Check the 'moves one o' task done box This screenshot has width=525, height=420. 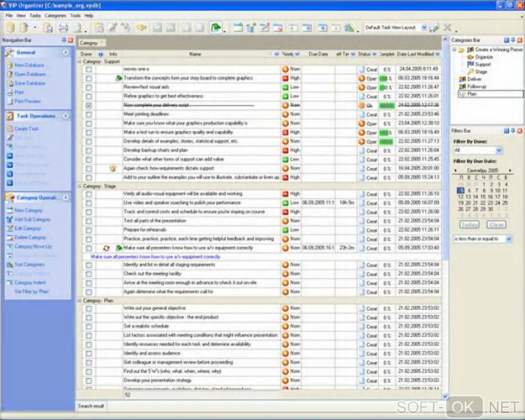click(89, 69)
